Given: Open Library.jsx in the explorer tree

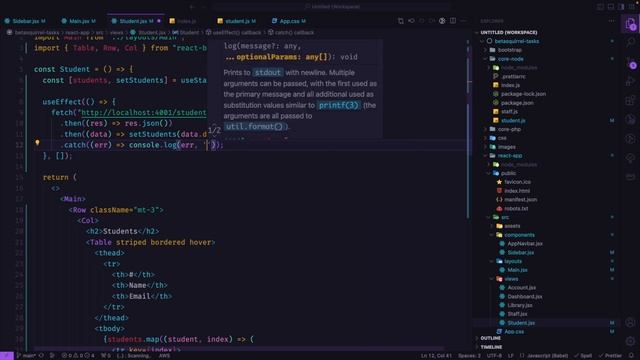Looking at the screenshot, I should point(520,305).
